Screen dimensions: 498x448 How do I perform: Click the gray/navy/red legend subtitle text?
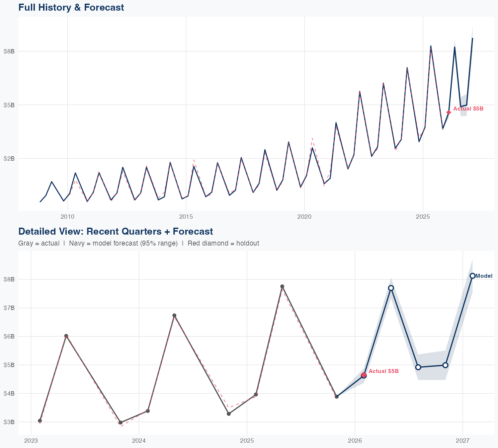pyautogui.click(x=138, y=243)
